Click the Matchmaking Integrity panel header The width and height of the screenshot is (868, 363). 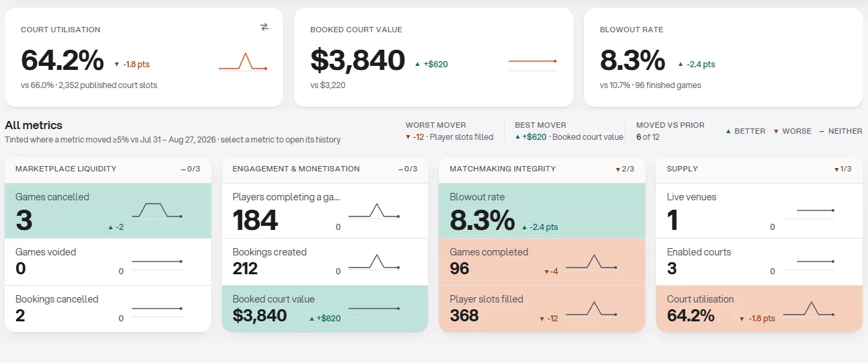pos(542,169)
